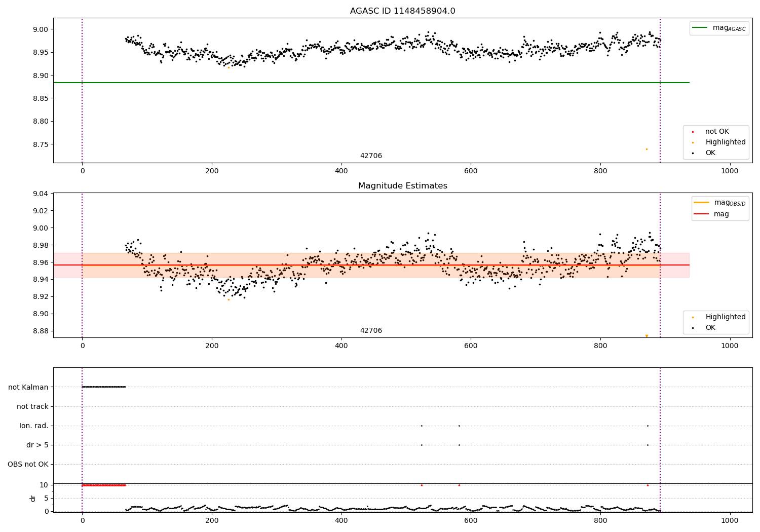
Task: Click the '800' x-axis tick under the bottom plot
Action: (600, 520)
